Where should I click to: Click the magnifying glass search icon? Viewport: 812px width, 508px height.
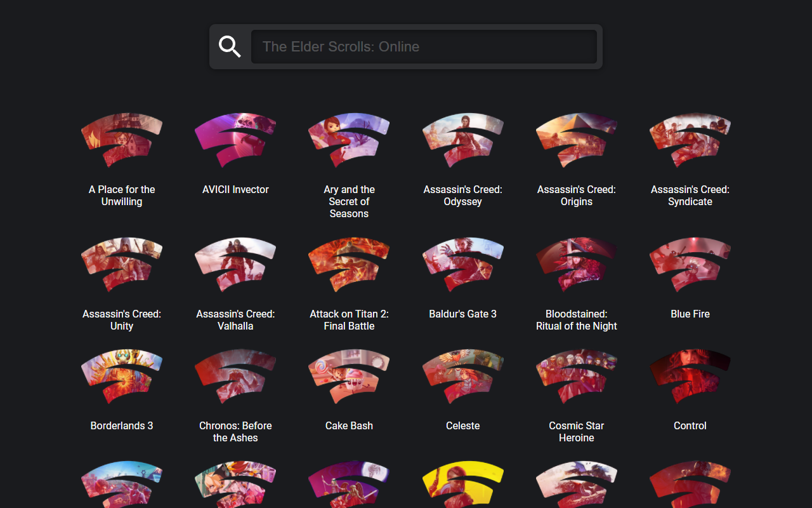[x=230, y=46]
